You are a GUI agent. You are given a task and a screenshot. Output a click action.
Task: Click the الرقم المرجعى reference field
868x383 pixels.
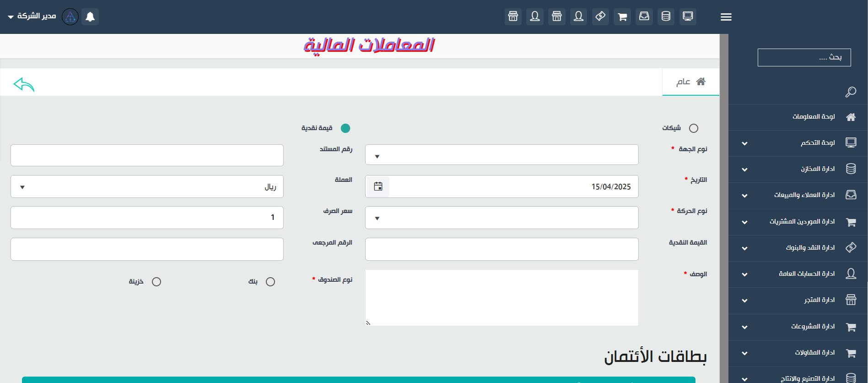pyautogui.click(x=147, y=249)
